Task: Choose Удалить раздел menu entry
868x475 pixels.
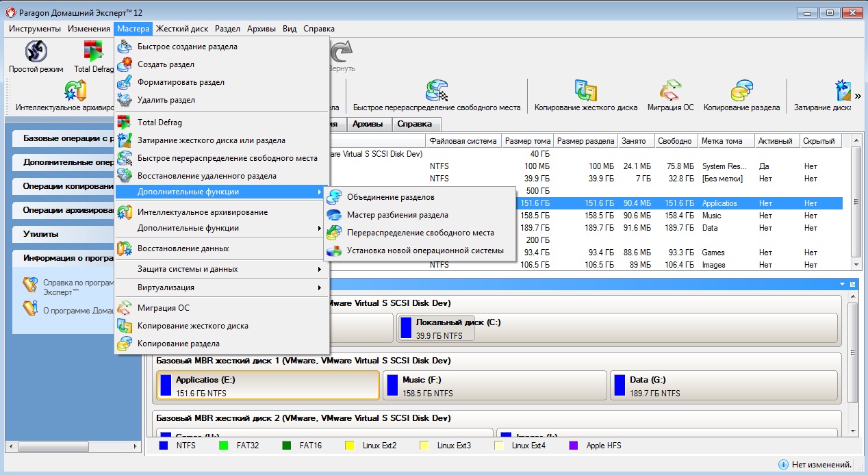Action: click(222, 100)
